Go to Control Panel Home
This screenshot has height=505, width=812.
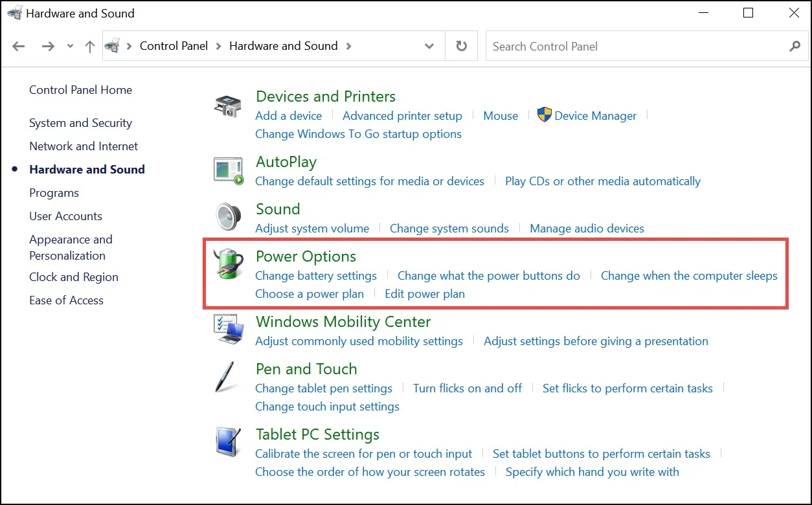(80, 90)
